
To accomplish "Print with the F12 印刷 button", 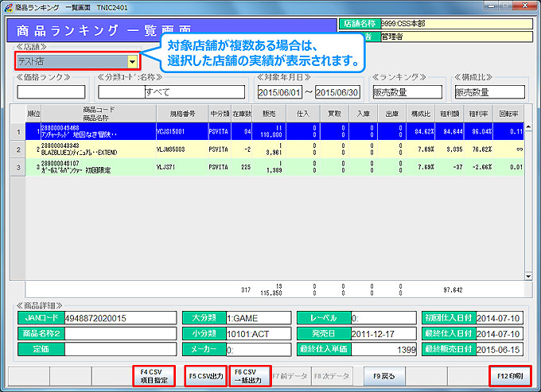I will pos(508,375).
